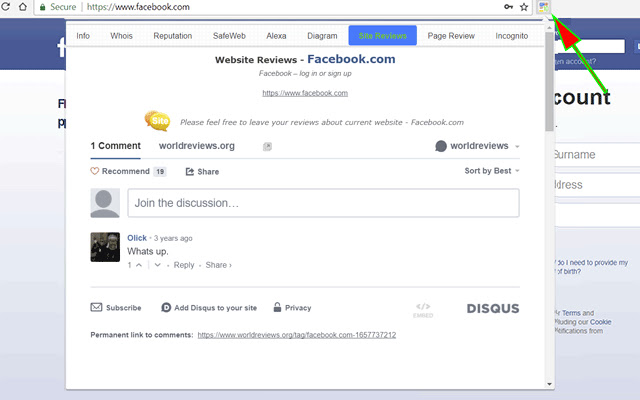The image size is (640, 400).
Task: Click the browser address bar URL
Action: pyautogui.click(x=138, y=7)
